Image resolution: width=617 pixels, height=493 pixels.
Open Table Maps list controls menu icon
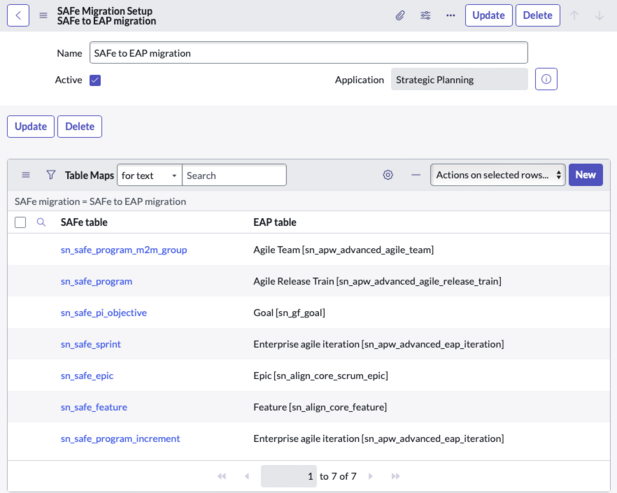pos(26,175)
